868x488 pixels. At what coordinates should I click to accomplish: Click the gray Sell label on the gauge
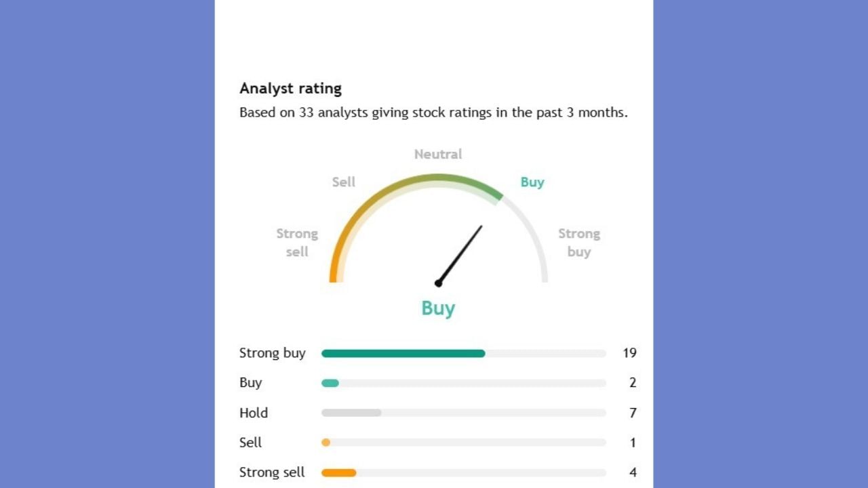344,182
